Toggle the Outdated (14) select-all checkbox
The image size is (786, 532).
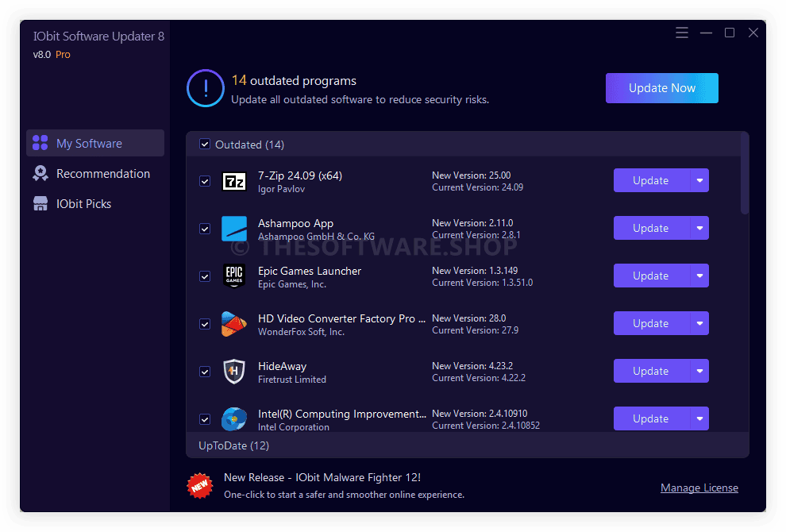(x=205, y=145)
